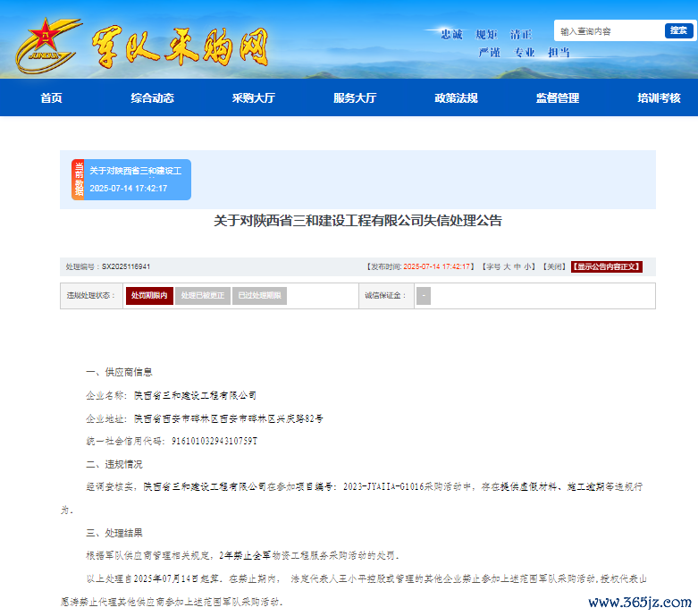This screenshot has height=616, width=698.
Task: Click 【显示公告内容正文】 button
Action: point(606,266)
